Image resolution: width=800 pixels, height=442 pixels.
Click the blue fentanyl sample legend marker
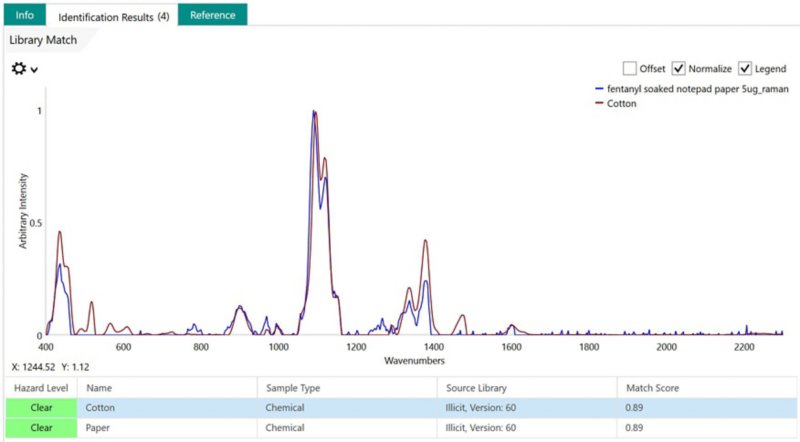click(599, 89)
